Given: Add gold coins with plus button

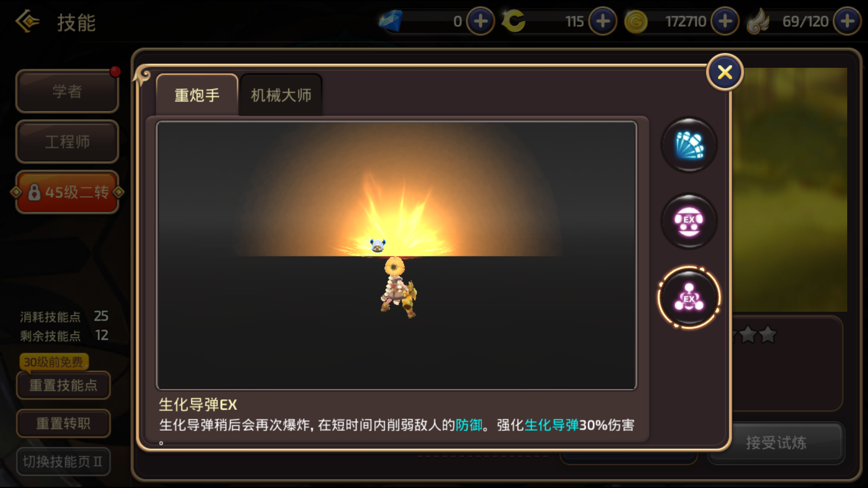Looking at the screenshot, I should click(725, 21).
